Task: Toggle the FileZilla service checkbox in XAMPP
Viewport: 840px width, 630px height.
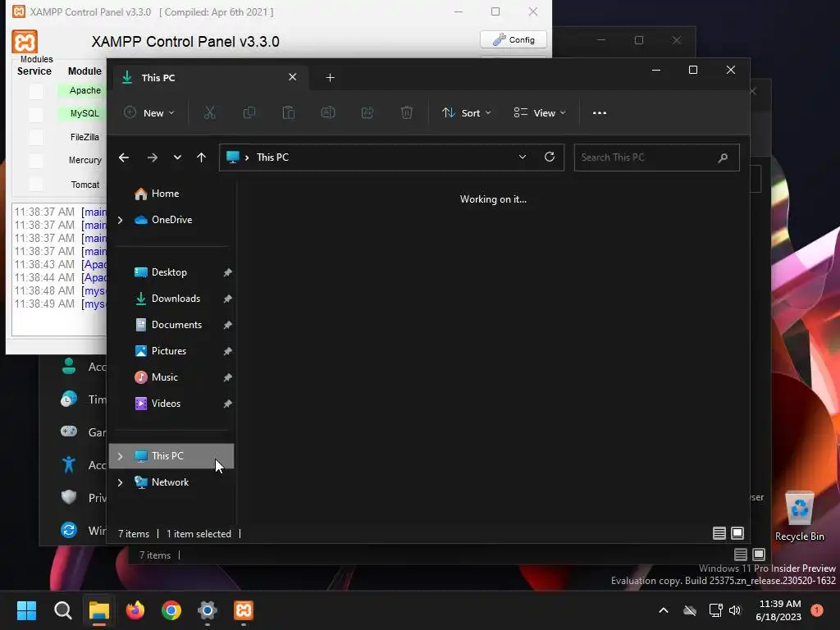Action: (x=36, y=137)
